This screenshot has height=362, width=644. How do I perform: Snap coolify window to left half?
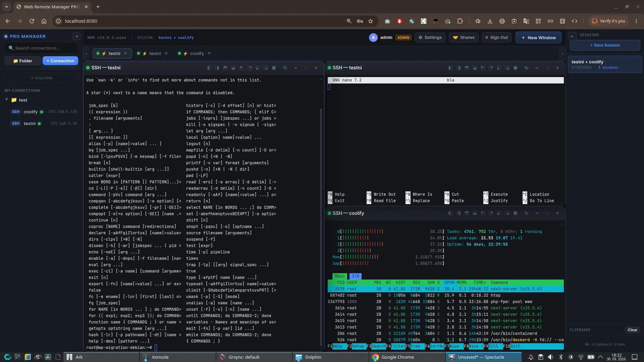tap(450, 213)
